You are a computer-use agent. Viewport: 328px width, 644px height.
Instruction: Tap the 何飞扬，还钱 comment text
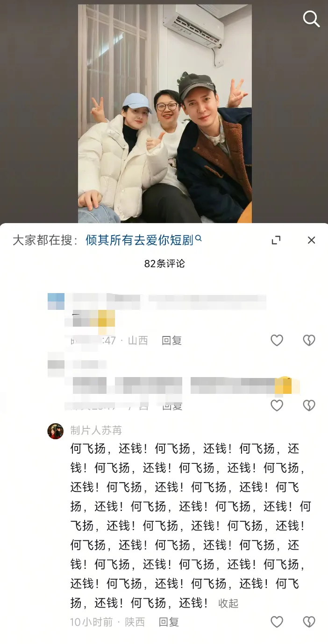coord(191,526)
